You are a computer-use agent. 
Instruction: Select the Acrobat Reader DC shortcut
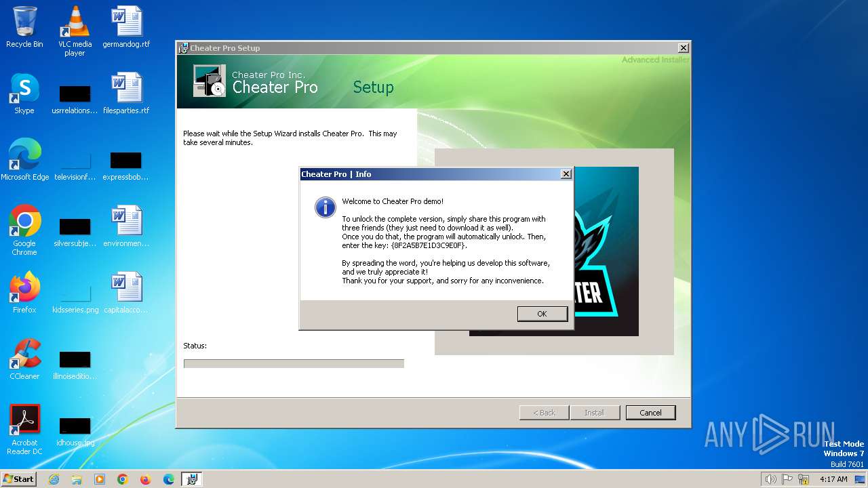(x=24, y=430)
